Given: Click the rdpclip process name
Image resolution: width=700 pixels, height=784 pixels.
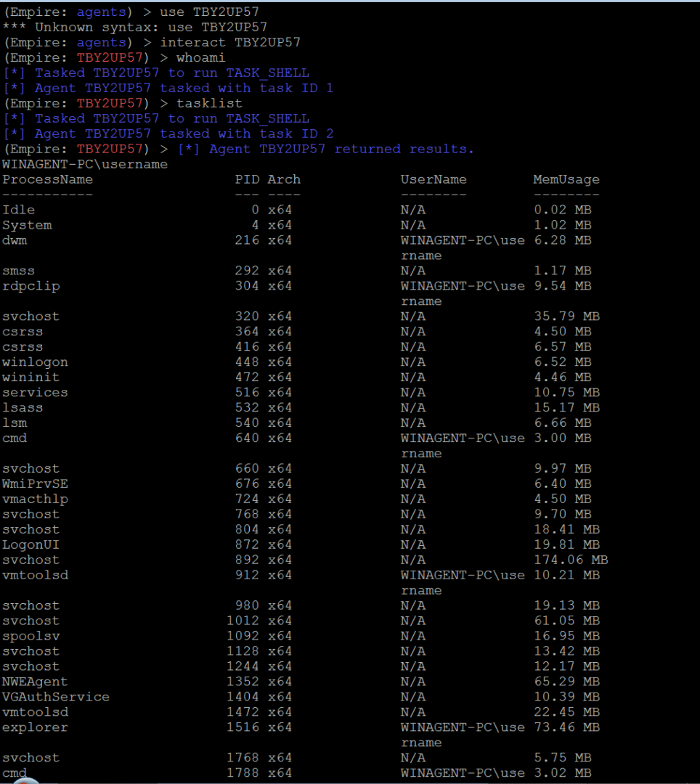Looking at the screenshot, I should click(x=31, y=286).
